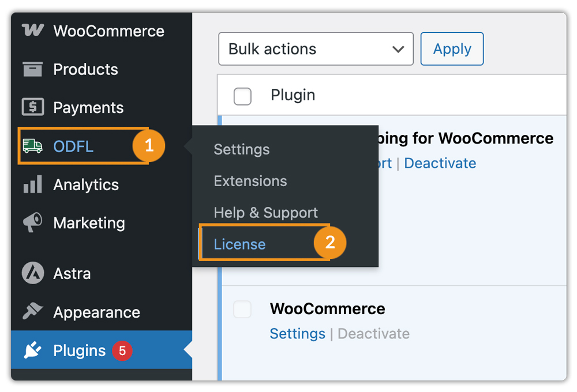The width and height of the screenshot is (577, 392).
Task: Deactivate the shipping for WooCommerce plugin
Action: 440,163
